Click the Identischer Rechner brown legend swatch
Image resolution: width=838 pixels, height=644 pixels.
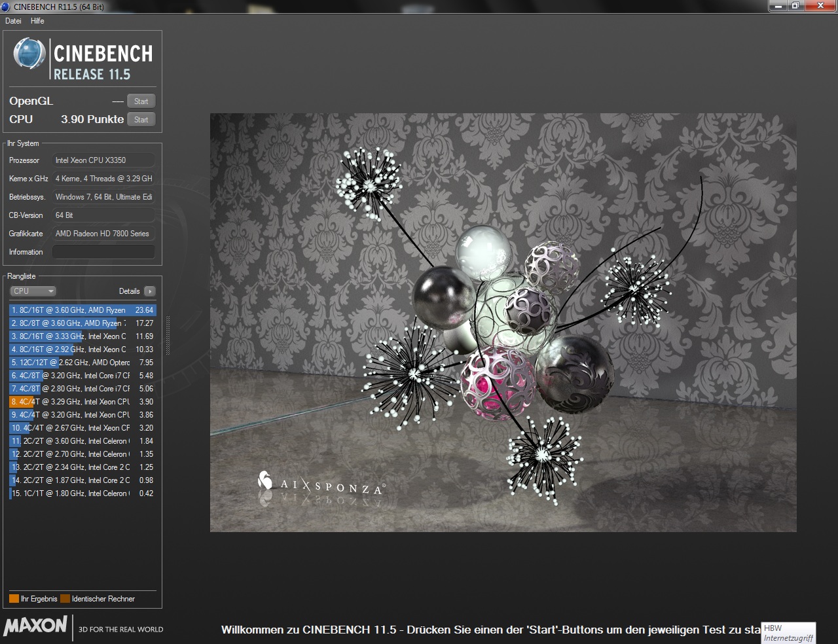point(65,599)
